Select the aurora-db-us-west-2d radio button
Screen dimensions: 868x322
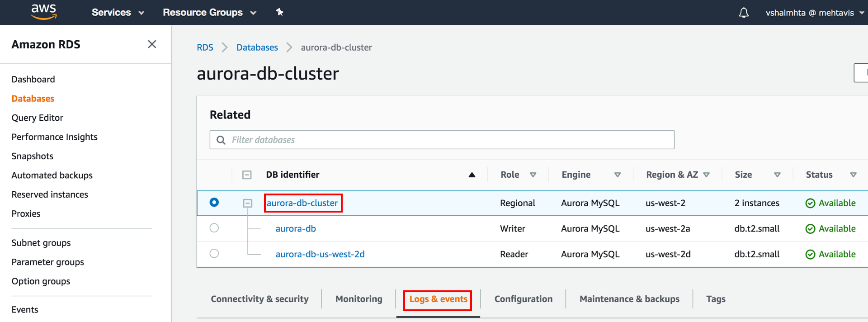coord(214,253)
